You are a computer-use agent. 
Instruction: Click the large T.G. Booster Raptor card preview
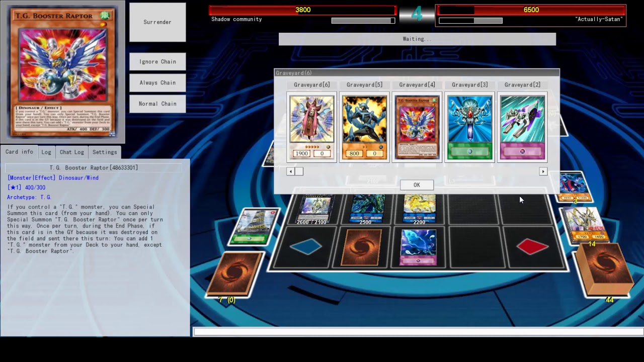pos(62,71)
